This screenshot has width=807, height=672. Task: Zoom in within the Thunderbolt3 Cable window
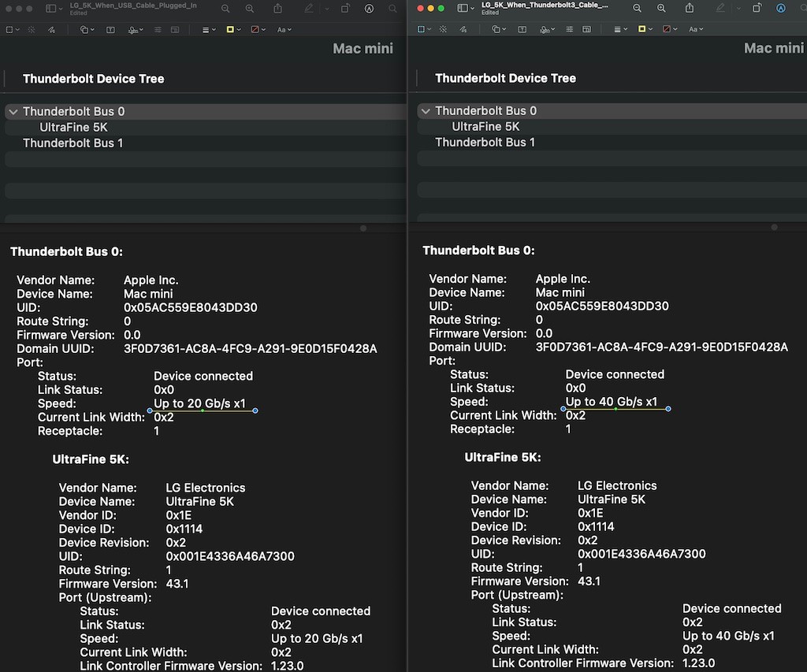661,8
